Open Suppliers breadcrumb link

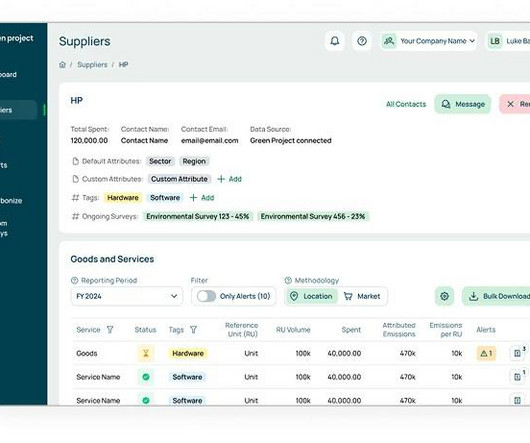(92, 65)
